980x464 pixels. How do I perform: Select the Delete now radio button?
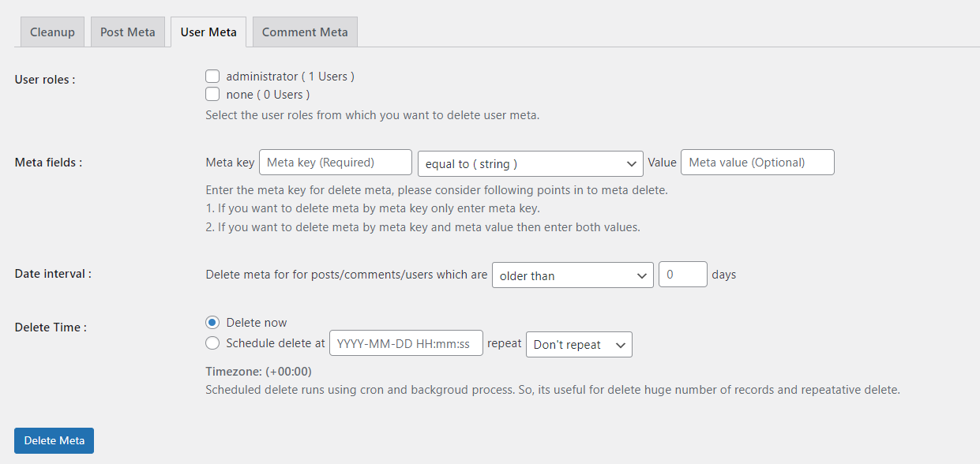[212, 322]
